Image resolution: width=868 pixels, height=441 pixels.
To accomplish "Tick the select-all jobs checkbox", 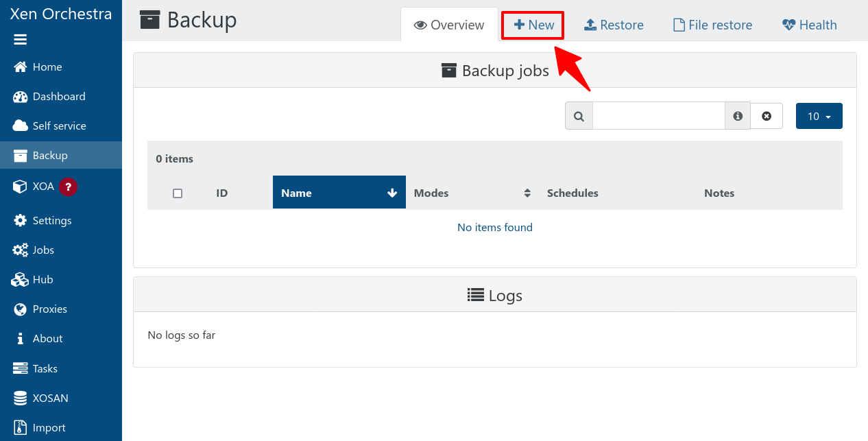I will (x=178, y=193).
